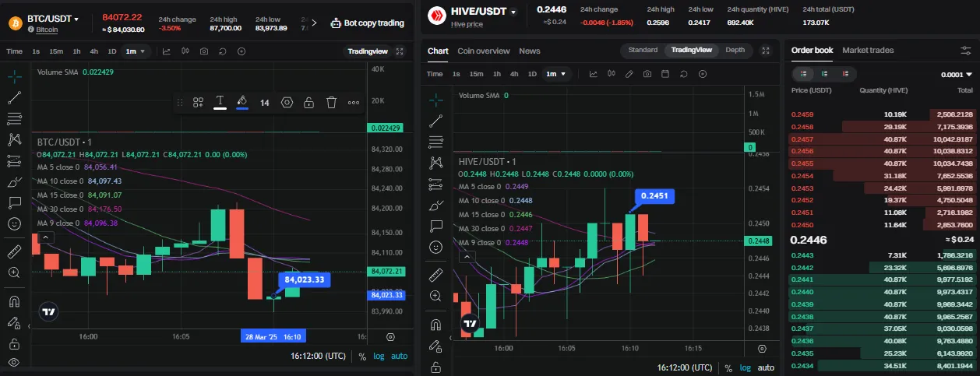The height and width of the screenshot is (376, 980).
Task: Select ruler measure tool on BTC chart
Action: click(x=14, y=251)
